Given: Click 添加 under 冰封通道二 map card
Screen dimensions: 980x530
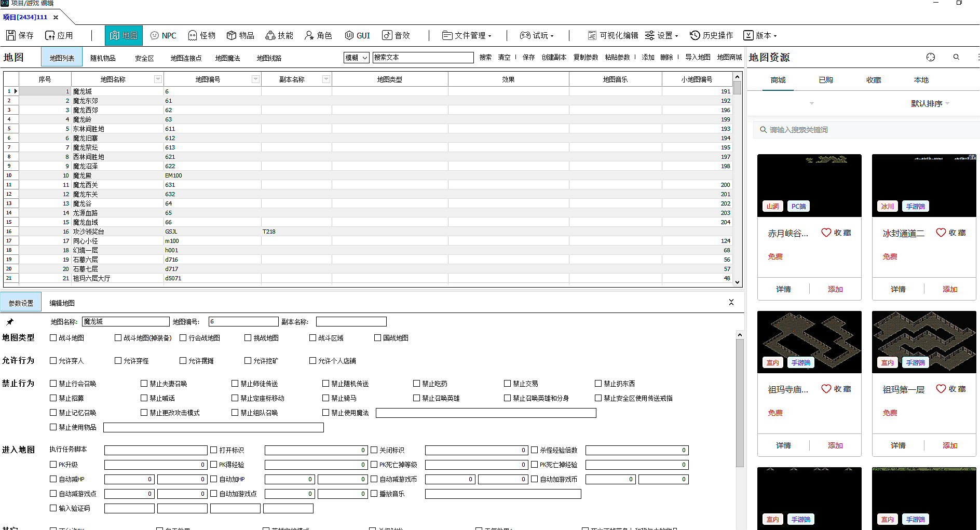Looking at the screenshot, I should 949,289.
